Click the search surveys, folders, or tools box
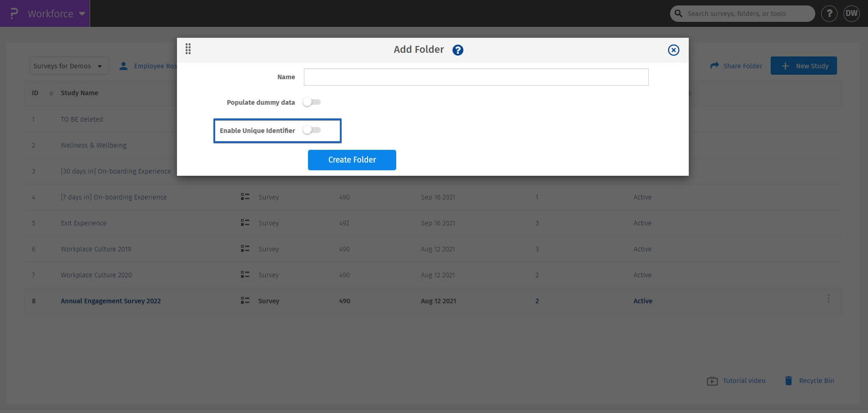 click(746, 14)
